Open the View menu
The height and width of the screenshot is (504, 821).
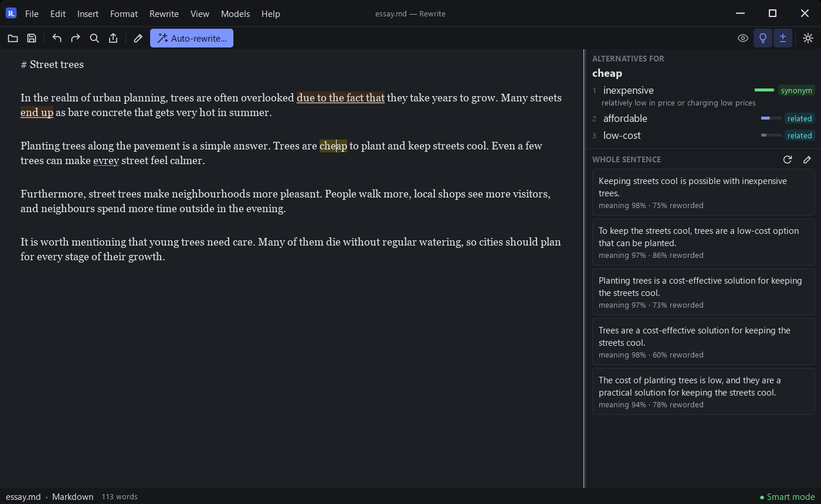tap(200, 13)
